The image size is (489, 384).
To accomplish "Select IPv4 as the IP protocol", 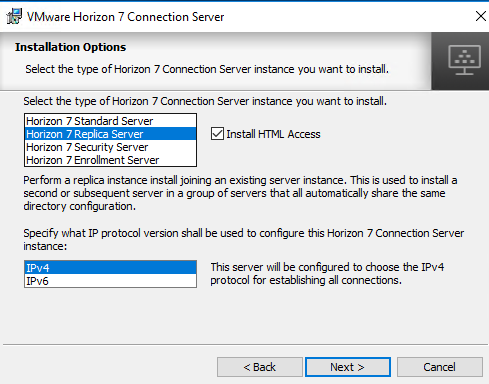I will tap(110, 268).
